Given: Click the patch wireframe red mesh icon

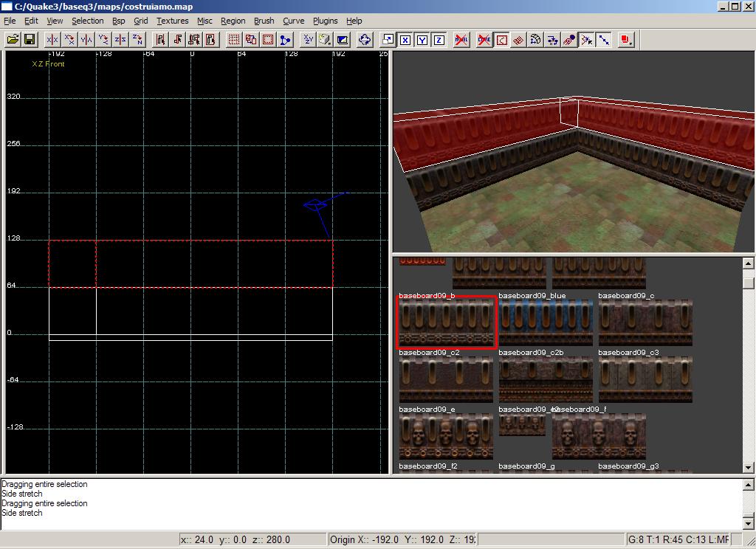Looking at the screenshot, I should tap(518, 40).
